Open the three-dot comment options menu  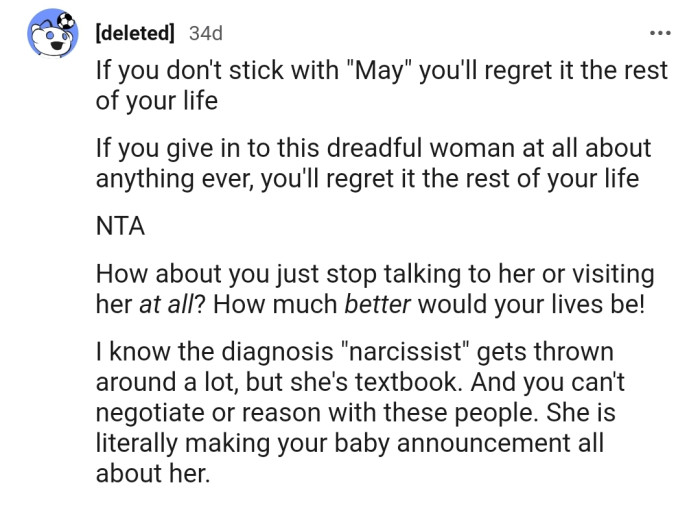click(x=660, y=33)
